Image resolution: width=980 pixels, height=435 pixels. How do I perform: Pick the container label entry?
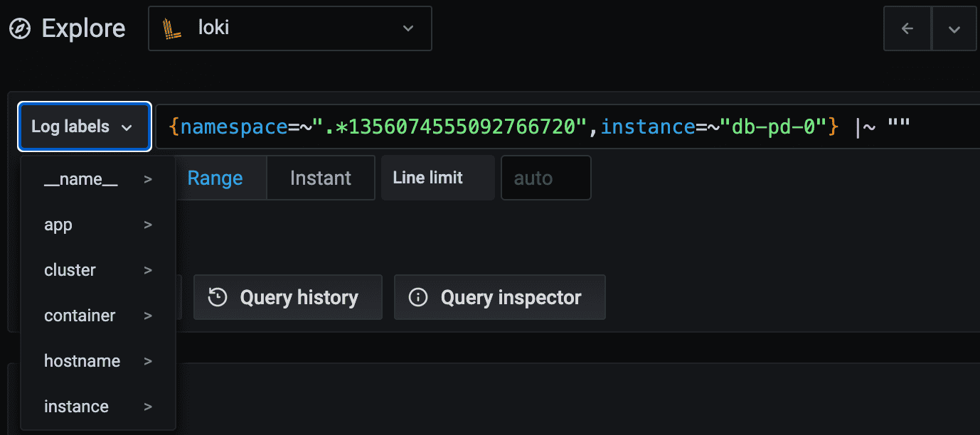click(x=98, y=316)
